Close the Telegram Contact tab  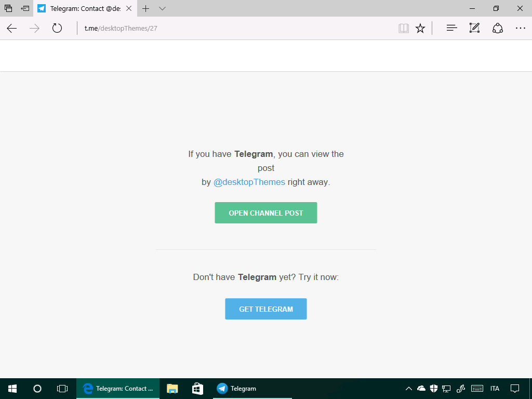[x=129, y=8]
